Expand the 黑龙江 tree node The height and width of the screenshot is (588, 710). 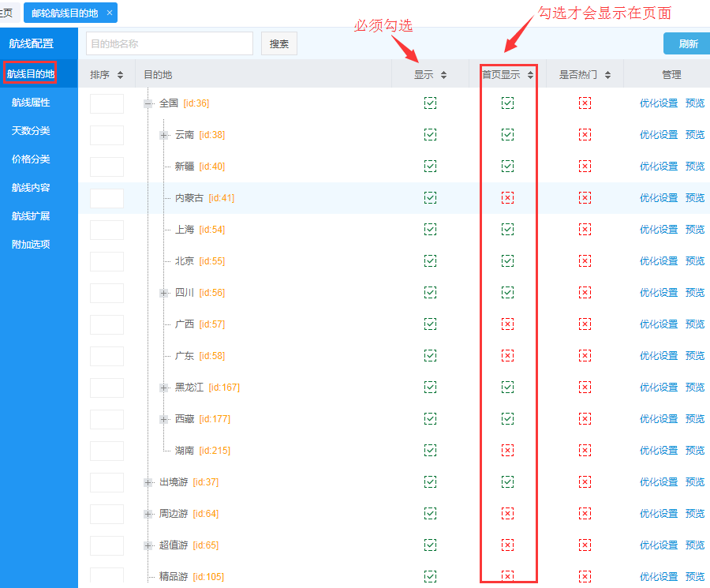pyautogui.click(x=164, y=388)
